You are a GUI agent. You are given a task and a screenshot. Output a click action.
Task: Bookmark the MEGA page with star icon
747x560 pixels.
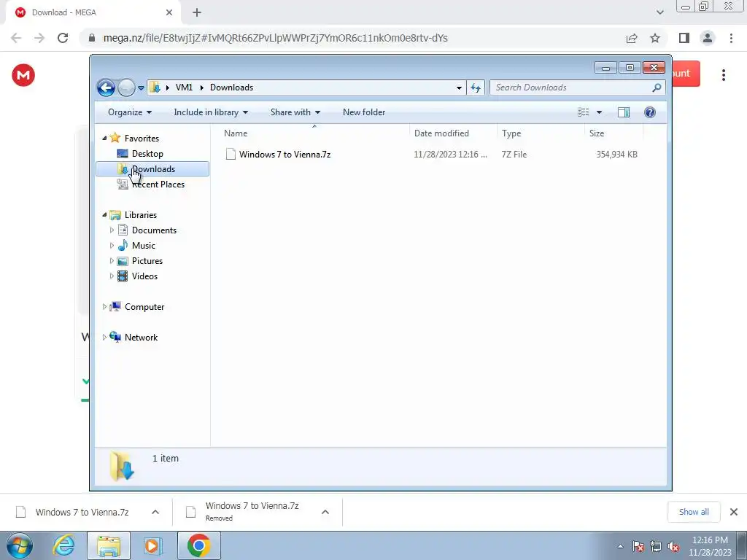pos(655,38)
